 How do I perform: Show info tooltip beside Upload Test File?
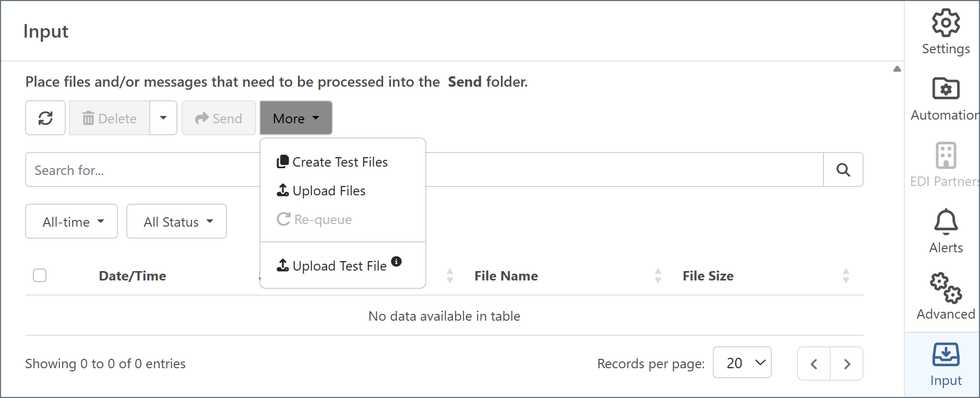pos(397,262)
